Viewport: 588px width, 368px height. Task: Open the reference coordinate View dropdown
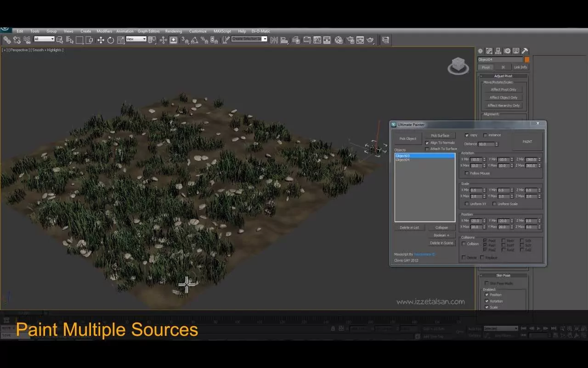pyautogui.click(x=136, y=39)
